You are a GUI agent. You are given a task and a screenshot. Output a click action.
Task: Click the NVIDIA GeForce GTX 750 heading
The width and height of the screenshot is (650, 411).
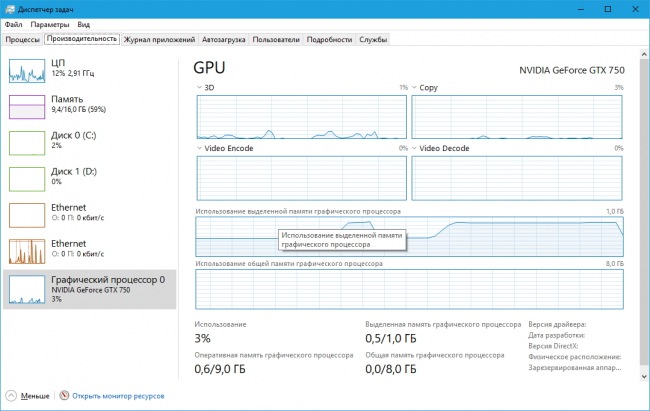572,71
